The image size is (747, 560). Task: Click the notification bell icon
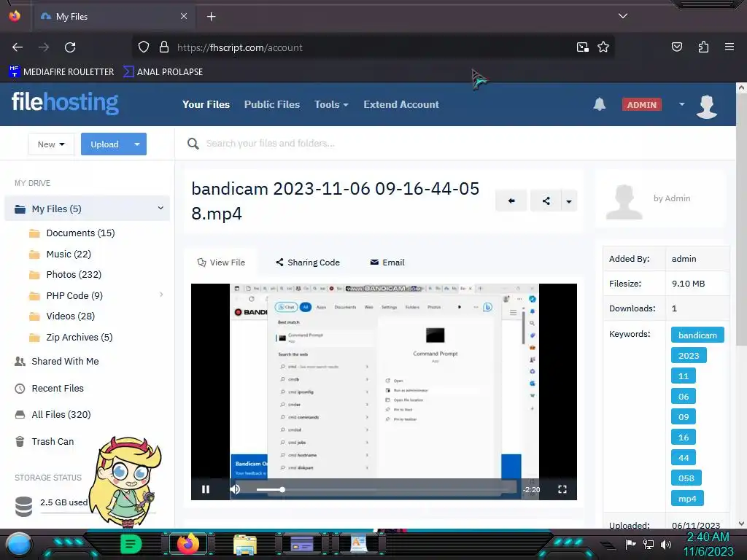pos(600,104)
